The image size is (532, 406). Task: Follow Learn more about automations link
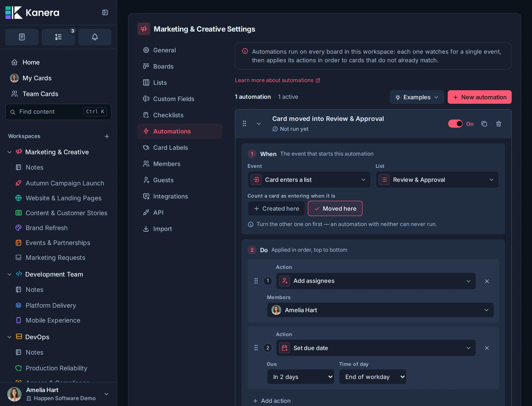277,80
